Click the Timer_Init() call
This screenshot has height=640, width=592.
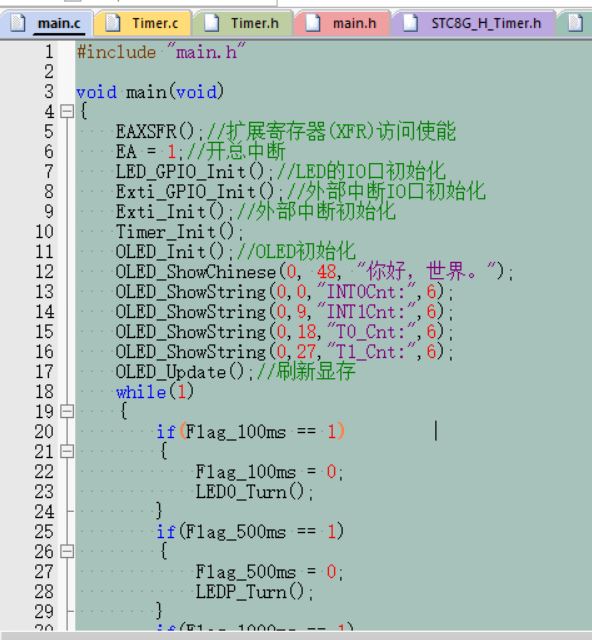click(179, 232)
